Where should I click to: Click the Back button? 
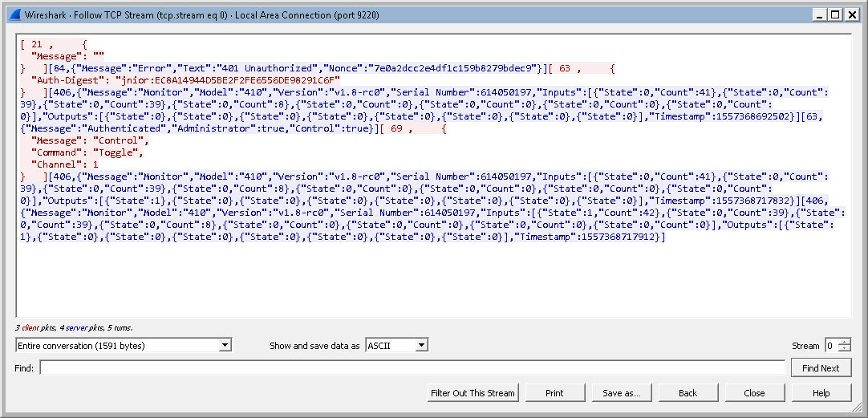pos(688,393)
